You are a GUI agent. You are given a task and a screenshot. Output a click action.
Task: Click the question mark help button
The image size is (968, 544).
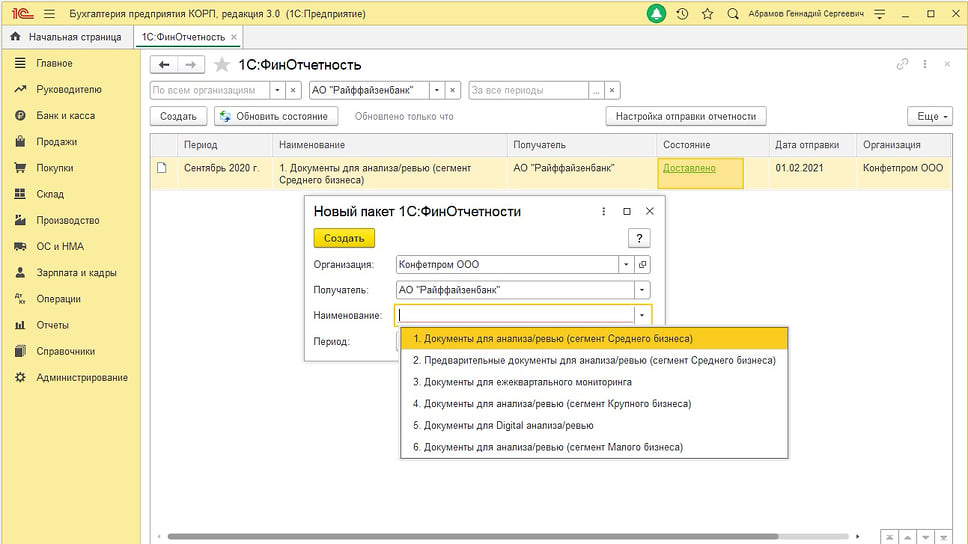[639, 238]
